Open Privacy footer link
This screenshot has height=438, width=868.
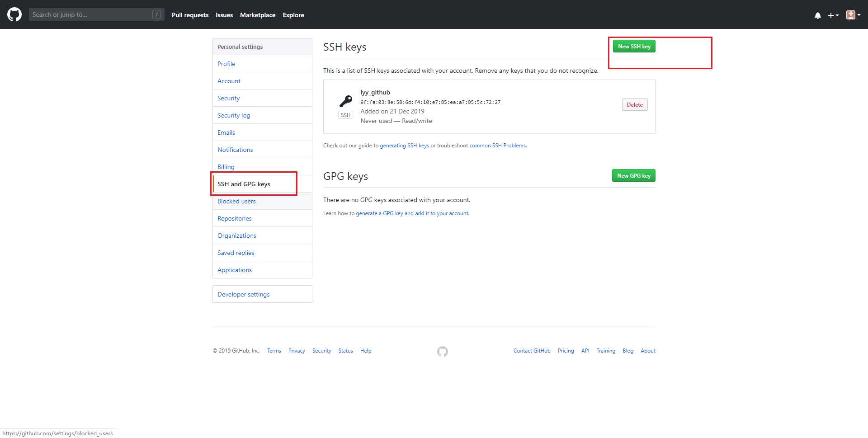pos(297,351)
